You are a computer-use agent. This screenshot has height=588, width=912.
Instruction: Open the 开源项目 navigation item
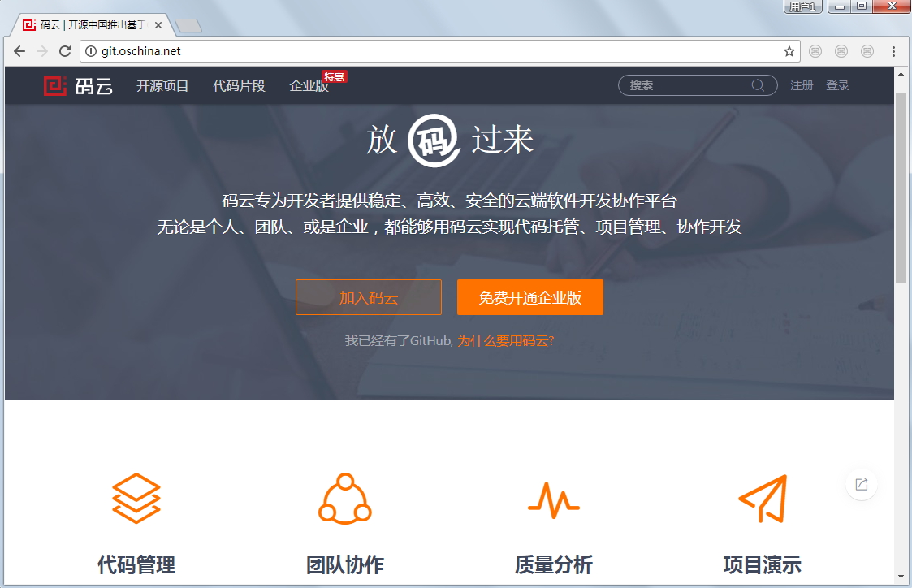[x=162, y=86]
